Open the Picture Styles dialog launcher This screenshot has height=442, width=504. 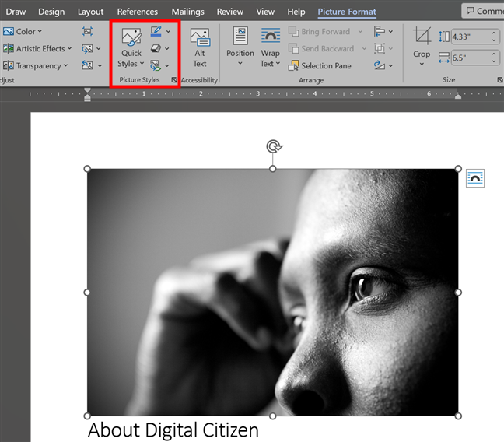tap(174, 80)
